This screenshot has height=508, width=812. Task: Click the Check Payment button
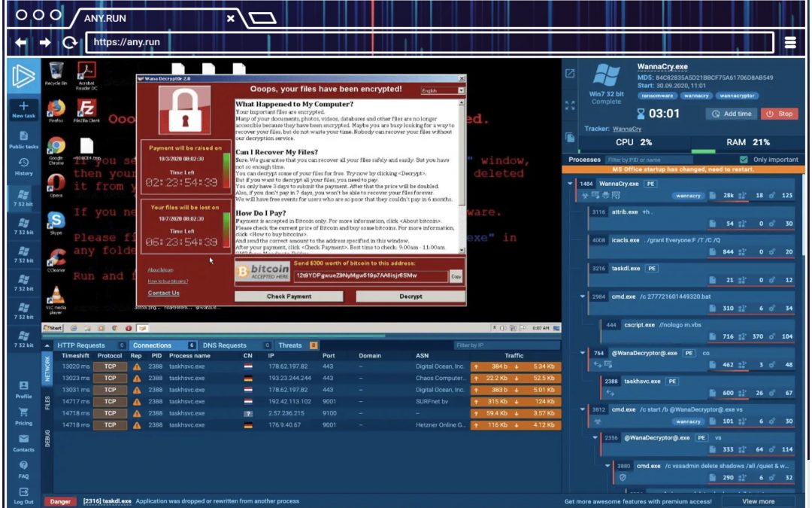289,296
